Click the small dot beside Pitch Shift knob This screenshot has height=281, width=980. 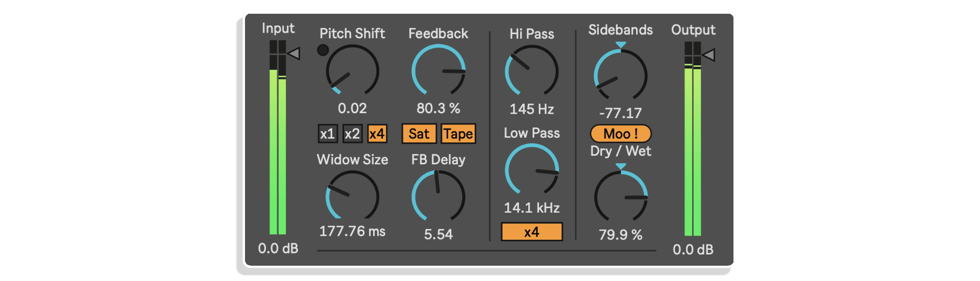323,50
